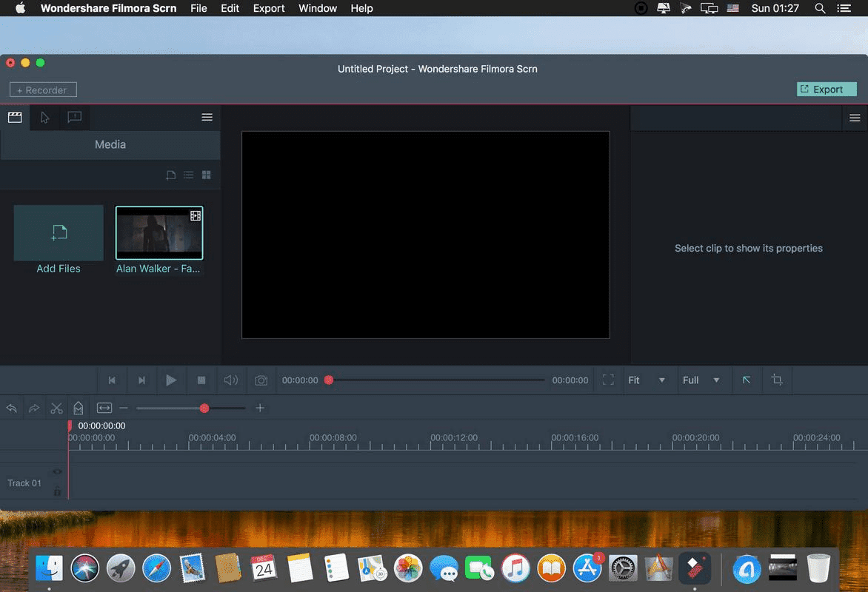Screen dimensions: 868x592
Task: Click the + Recorder button
Action: (43, 90)
